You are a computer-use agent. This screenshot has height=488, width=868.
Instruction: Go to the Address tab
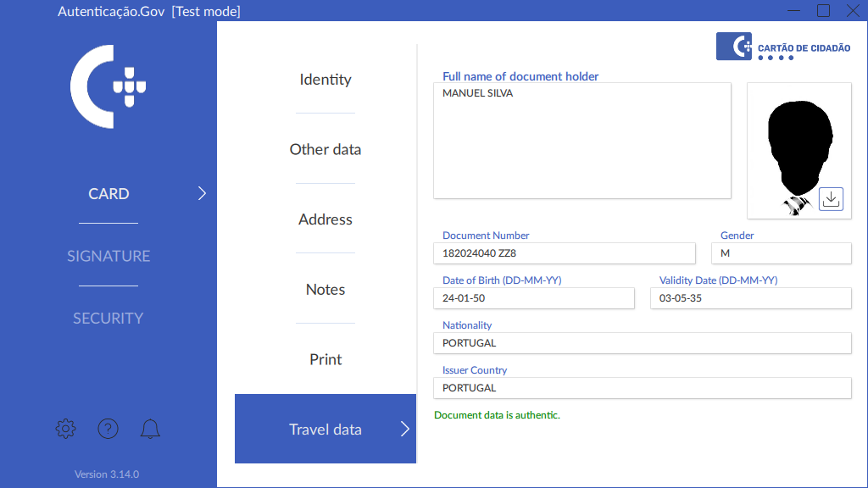point(325,219)
